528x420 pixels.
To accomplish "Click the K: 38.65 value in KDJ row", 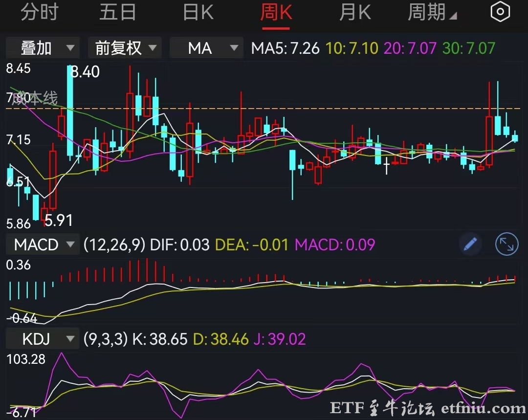I will pos(159,338).
